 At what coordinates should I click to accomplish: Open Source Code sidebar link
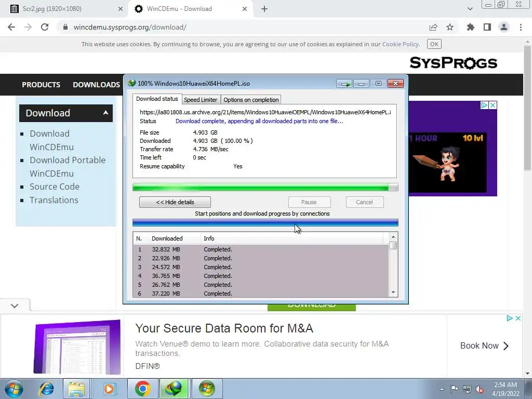[55, 187]
